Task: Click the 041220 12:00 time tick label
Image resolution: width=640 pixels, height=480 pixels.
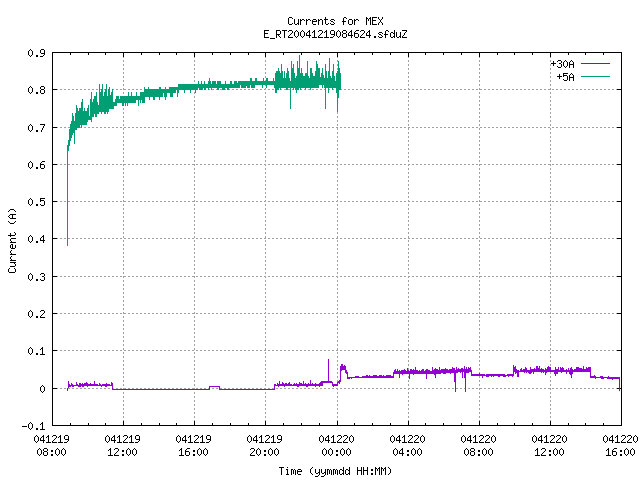Action: [x=549, y=446]
